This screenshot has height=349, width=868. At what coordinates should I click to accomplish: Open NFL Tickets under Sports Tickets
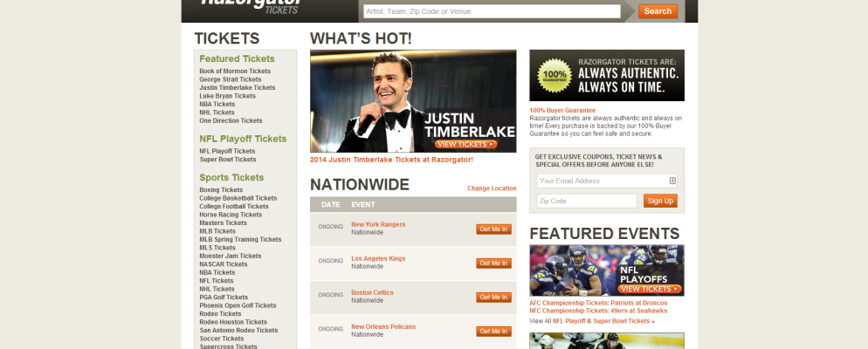click(x=217, y=282)
